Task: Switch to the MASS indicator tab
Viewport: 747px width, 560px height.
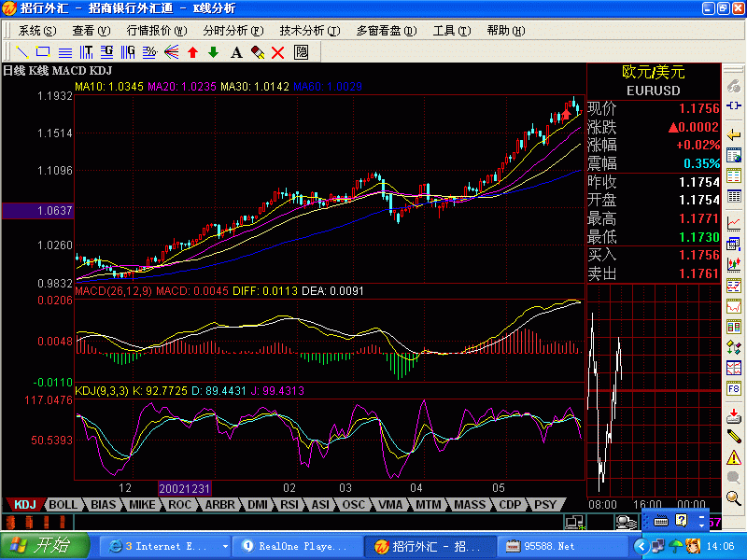Action: click(470, 505)
